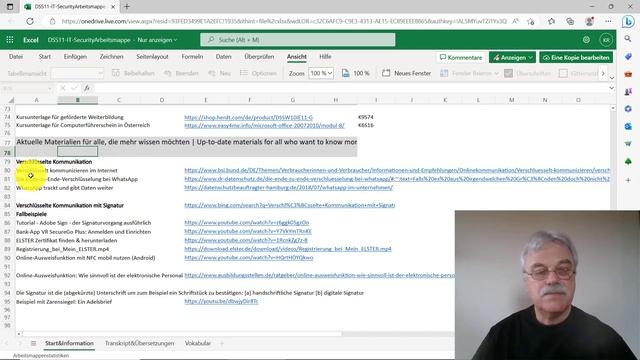Switch to the Start ribbon tab
This screenshot has width=640, height=360.
coord(44,57)
